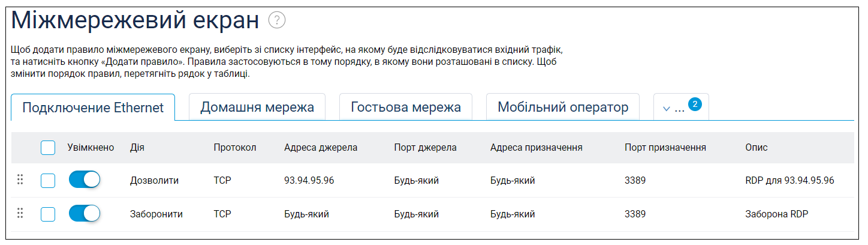Open the Мобільний оператор tab

pyautogui.click(x=563, y=107)
